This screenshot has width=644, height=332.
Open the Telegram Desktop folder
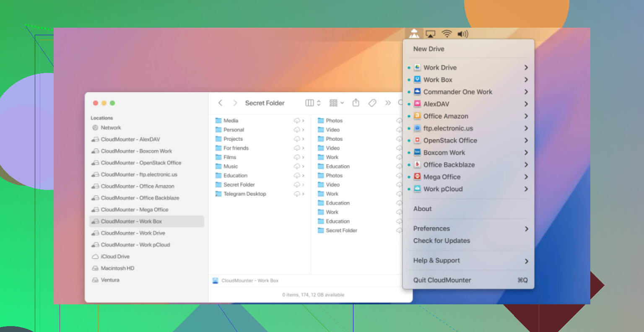pyautogui.click(x=244, y=194)
